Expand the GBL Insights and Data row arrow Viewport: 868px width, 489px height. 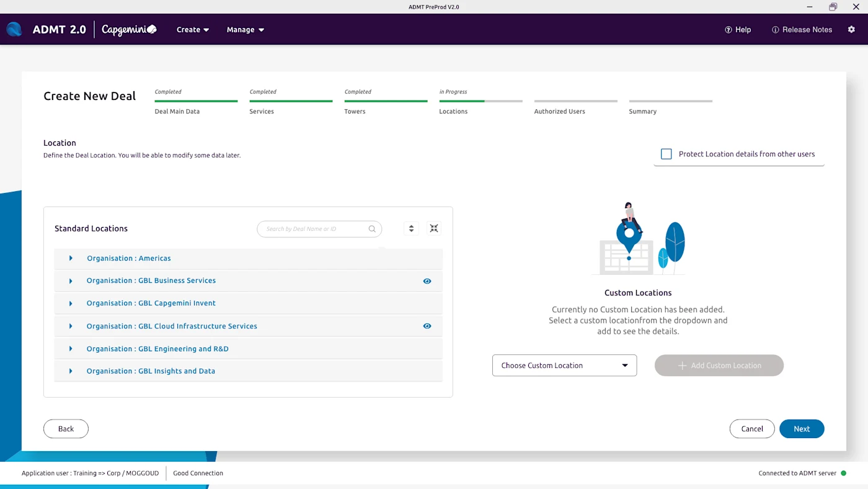(x=71, y=371)
